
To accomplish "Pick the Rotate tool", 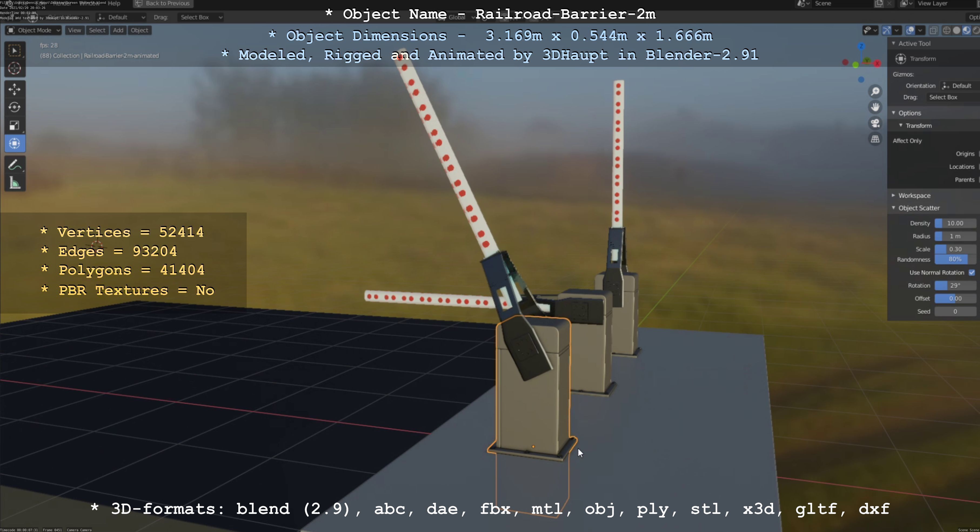I will coord(15,107).
